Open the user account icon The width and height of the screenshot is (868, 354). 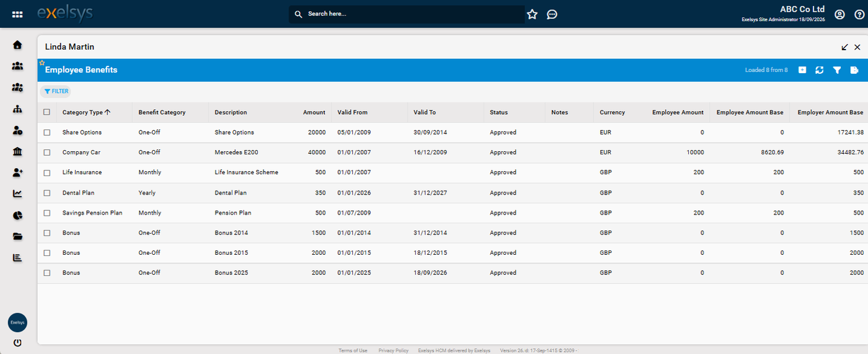point(839,14)
